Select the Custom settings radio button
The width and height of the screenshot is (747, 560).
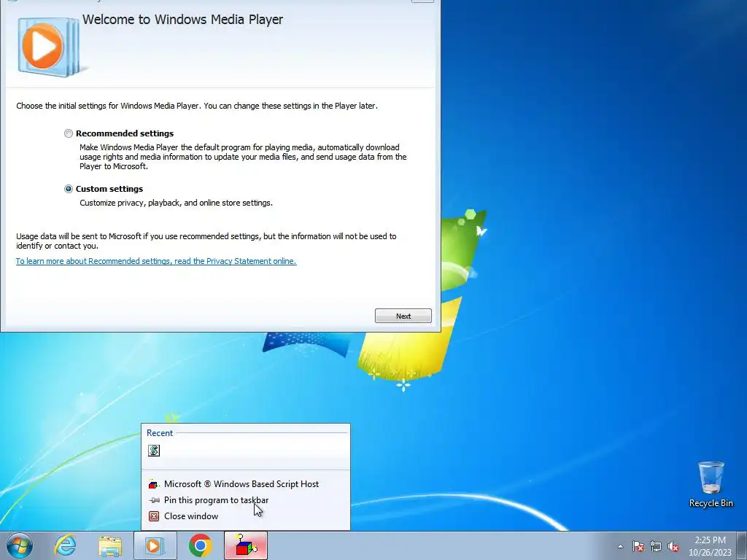69,189
